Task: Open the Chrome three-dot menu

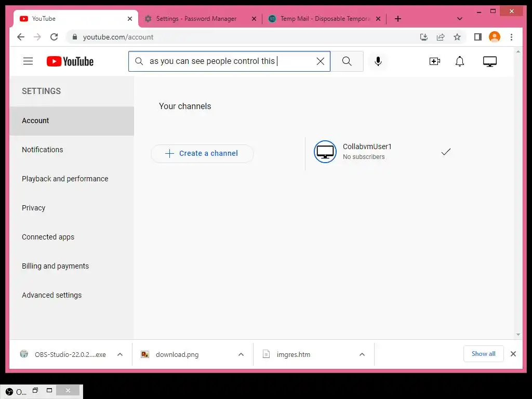Action: click(511, 37)
